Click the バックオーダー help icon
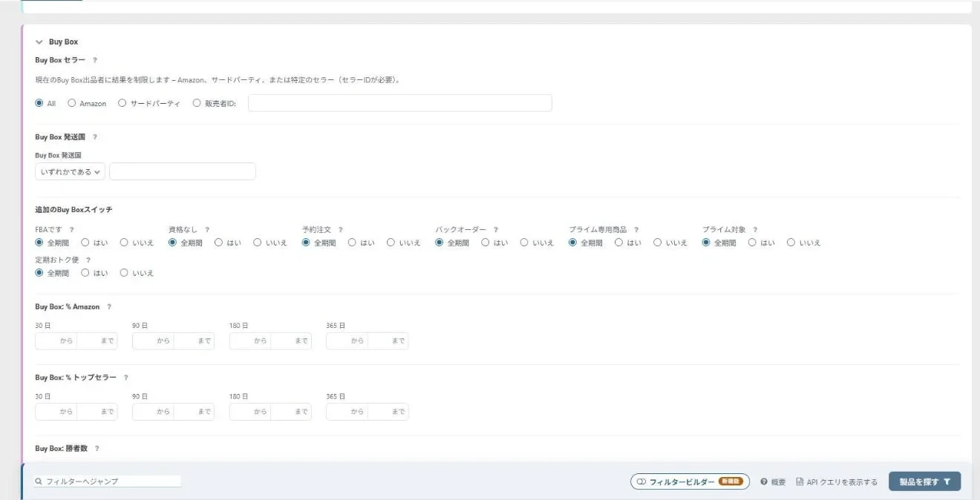980x500 pixels. click(x=495, y=230)
